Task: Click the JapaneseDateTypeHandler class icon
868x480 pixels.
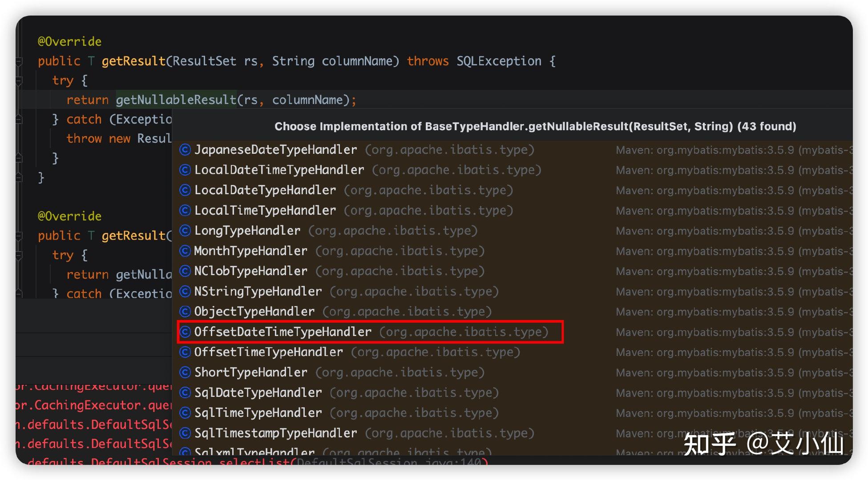Action: pos(185,150)
